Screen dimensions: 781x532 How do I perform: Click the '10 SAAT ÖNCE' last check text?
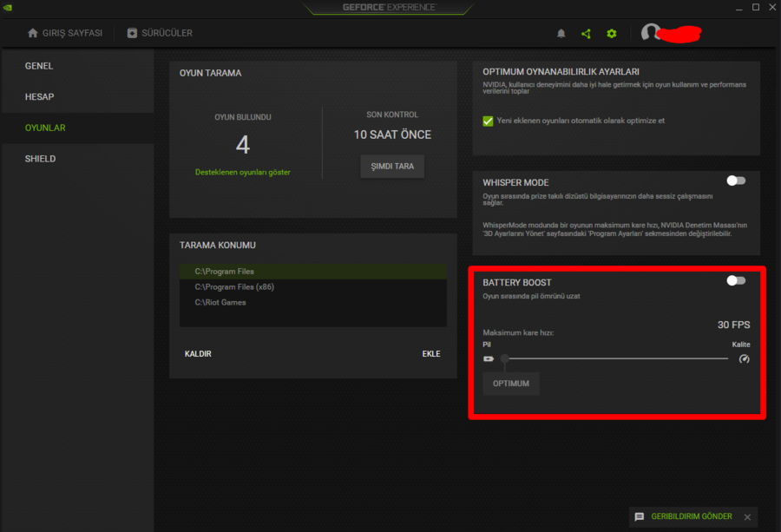coord(392,135)
